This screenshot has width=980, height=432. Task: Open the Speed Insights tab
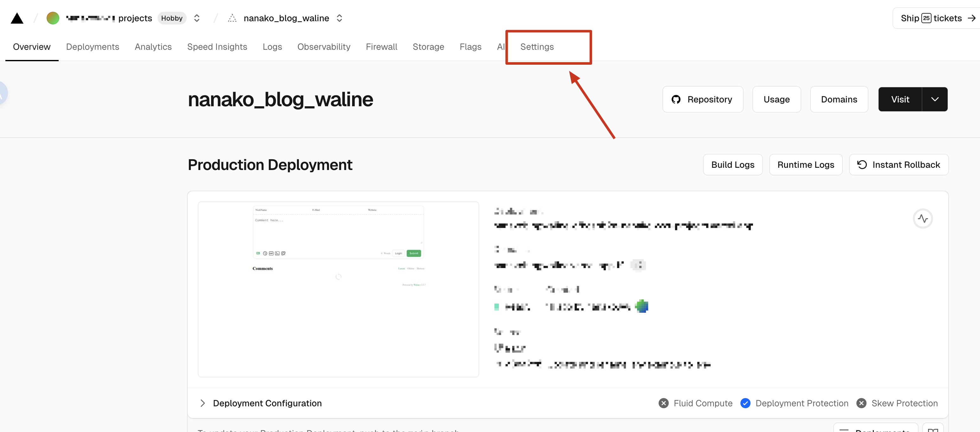[217, 47]
